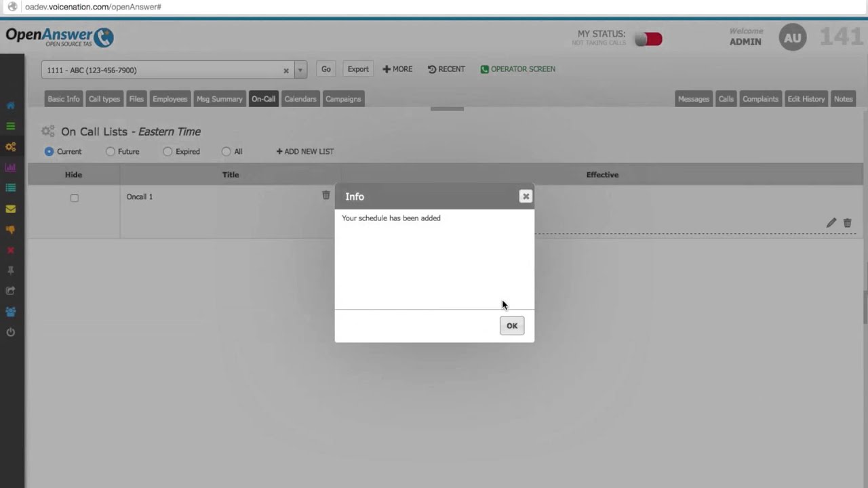Click the pushpin sidebar icon
This screenshot has width=868, height=488.
(10, 270)
